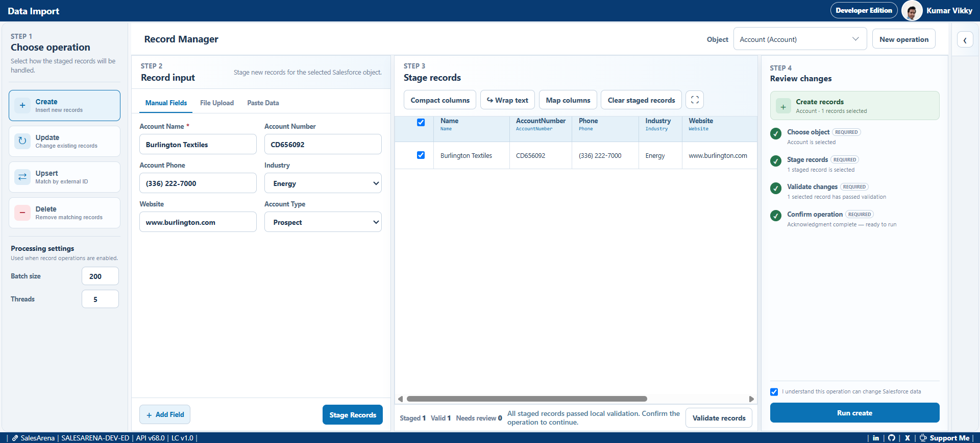Open the X (Twitter) link in footer
The height and width of the screenshot is (443, 980).
[x=908, y=438]
